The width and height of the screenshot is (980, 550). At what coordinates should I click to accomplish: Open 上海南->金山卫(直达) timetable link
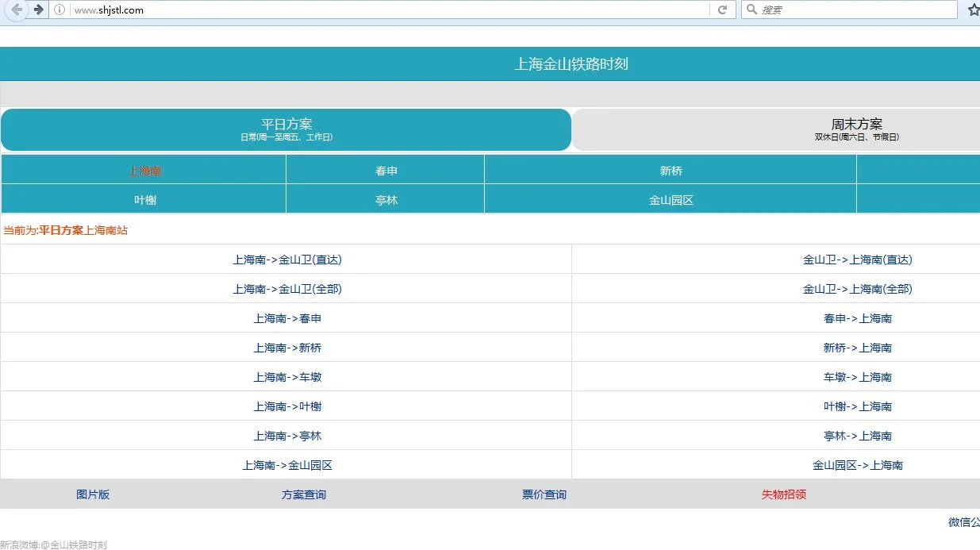point(287,260)
